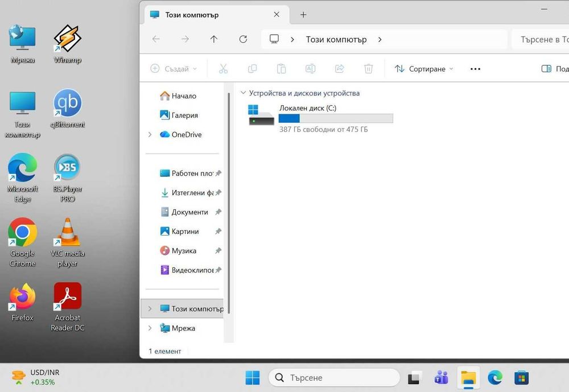Click the Cut scissors icon
Viewport: 569px width, 392px height.
223,69
